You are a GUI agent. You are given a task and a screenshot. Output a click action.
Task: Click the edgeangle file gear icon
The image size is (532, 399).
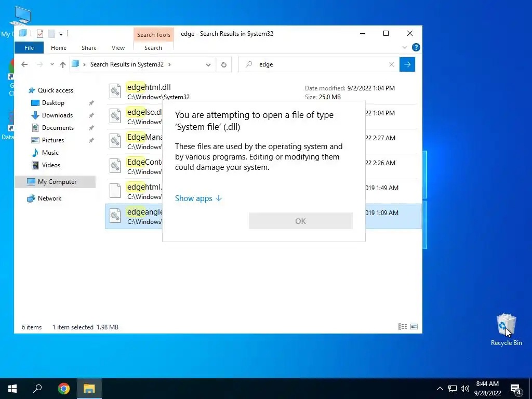[x=115, y=216]
